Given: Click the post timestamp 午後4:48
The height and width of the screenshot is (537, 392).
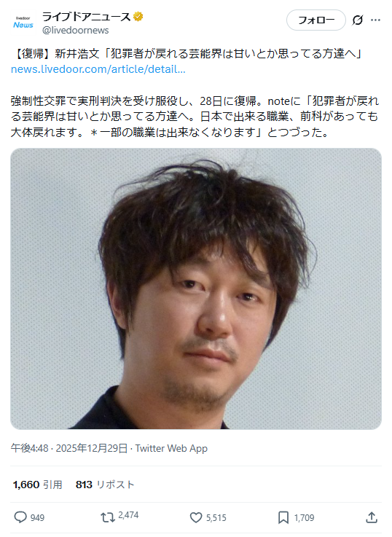Looking at the screenshot, I should (29, 448).
